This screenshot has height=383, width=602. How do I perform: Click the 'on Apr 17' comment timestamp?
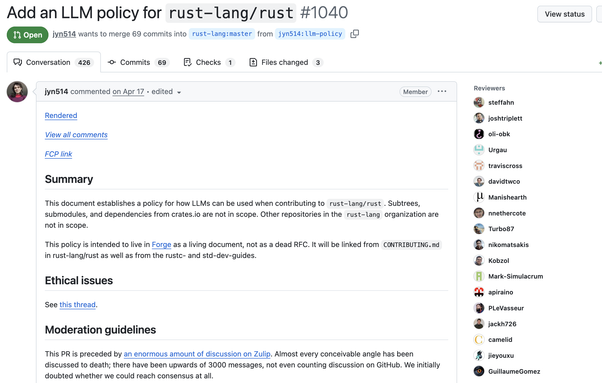click(128, 92)
